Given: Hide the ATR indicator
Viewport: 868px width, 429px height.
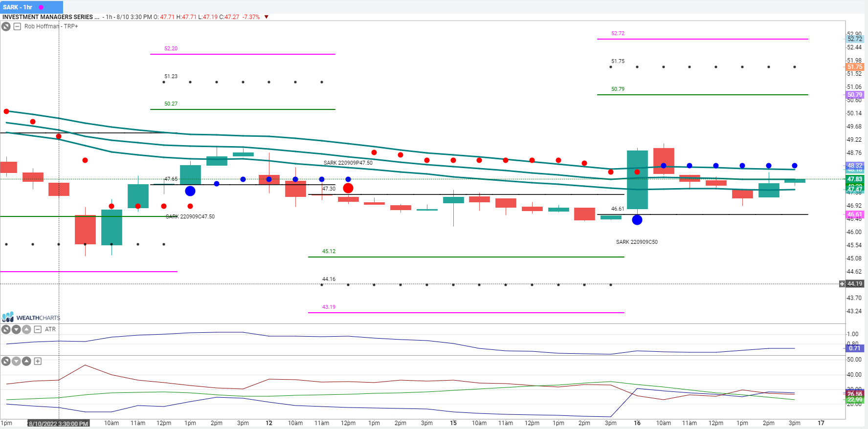Looking at the screenshot, I should tap(6, 329).
